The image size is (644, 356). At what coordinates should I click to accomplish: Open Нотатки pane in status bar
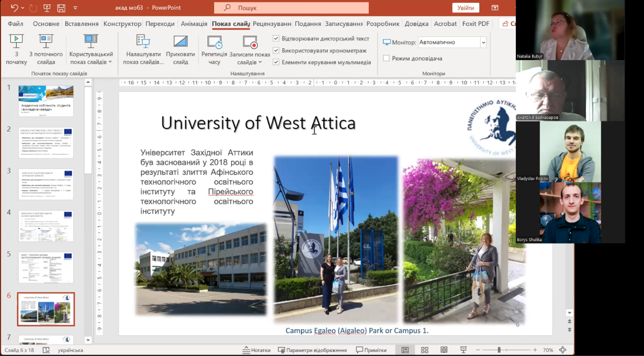click(256, 350)
